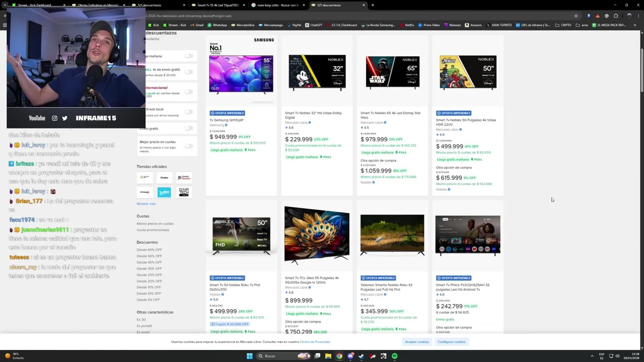
Task: Open the Twitter icon on stream overlay
Action: pos(64,118)
